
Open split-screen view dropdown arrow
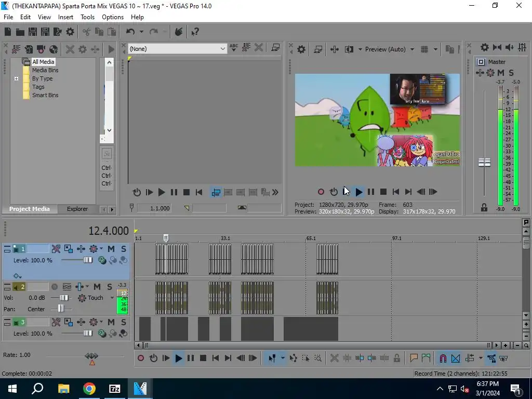(360, 49)
